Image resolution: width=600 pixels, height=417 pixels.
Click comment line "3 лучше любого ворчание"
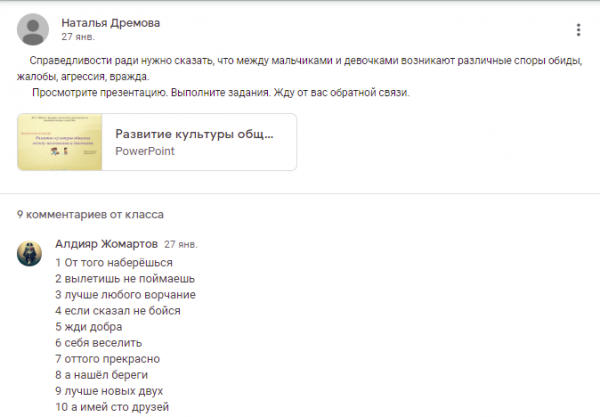click(125, 294)
